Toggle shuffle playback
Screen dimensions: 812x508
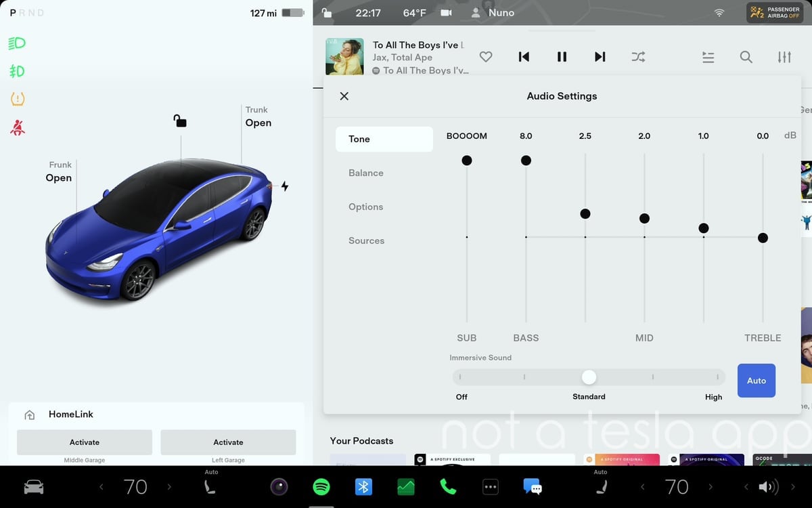point(638,58)
